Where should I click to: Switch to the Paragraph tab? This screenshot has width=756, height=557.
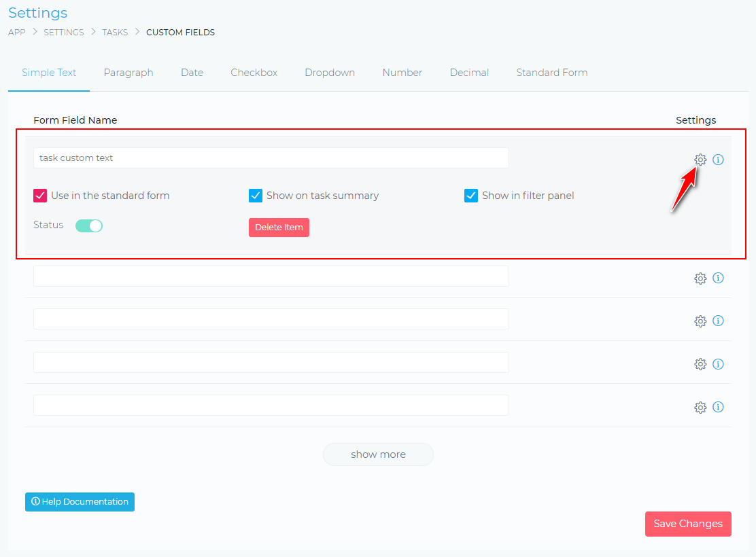pos(128,72)
